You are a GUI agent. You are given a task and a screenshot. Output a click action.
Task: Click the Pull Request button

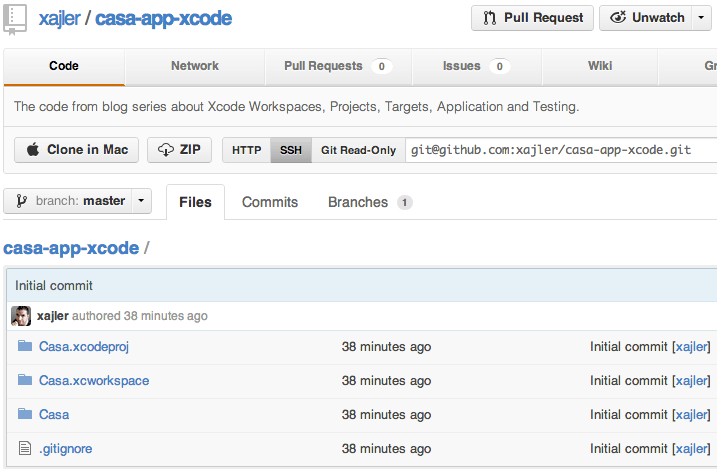(532, 18)
